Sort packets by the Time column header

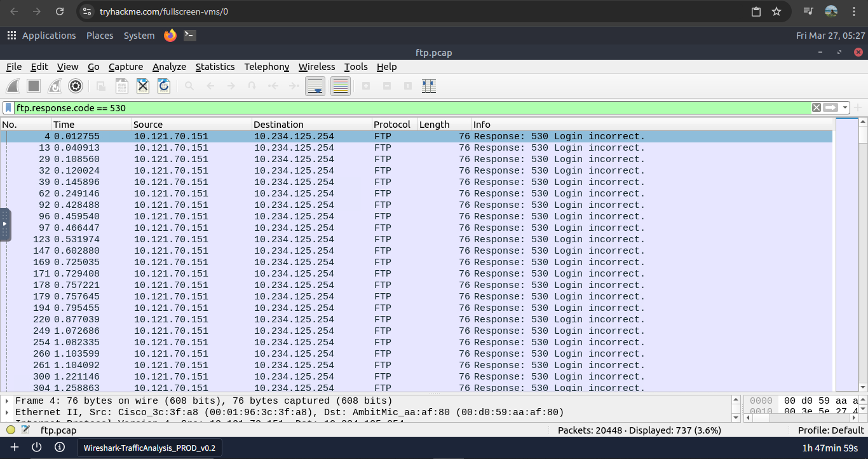point(91,125)
